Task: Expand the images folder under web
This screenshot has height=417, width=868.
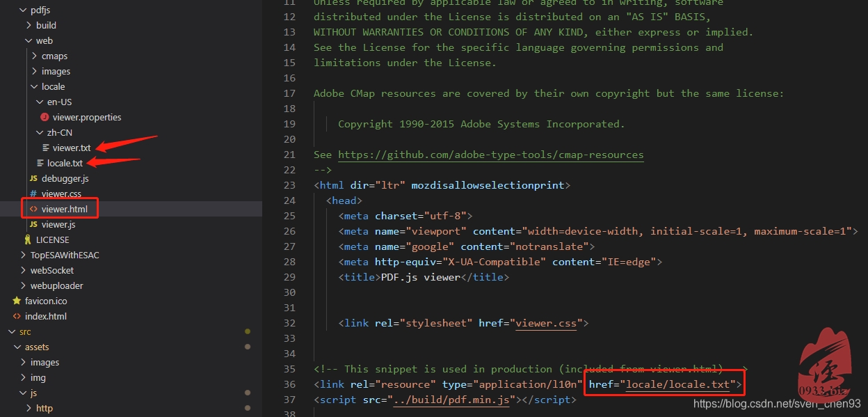Action: [34, 72]
